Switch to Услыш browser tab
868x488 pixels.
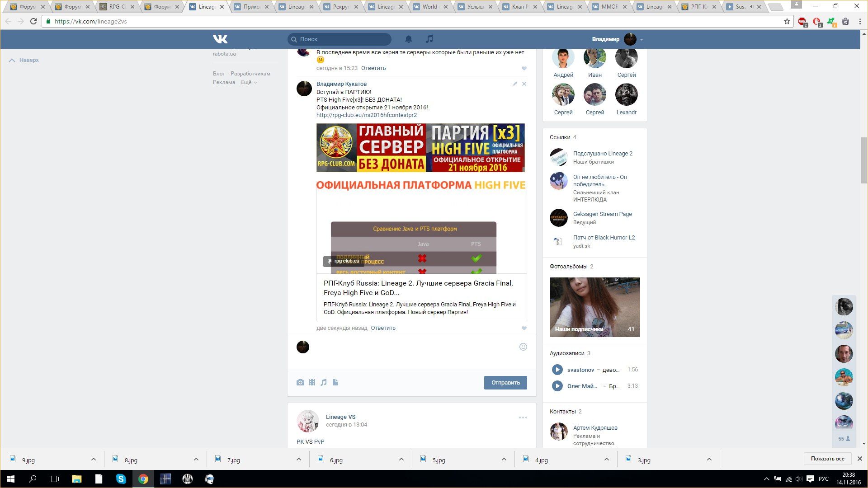click(475, 7)
